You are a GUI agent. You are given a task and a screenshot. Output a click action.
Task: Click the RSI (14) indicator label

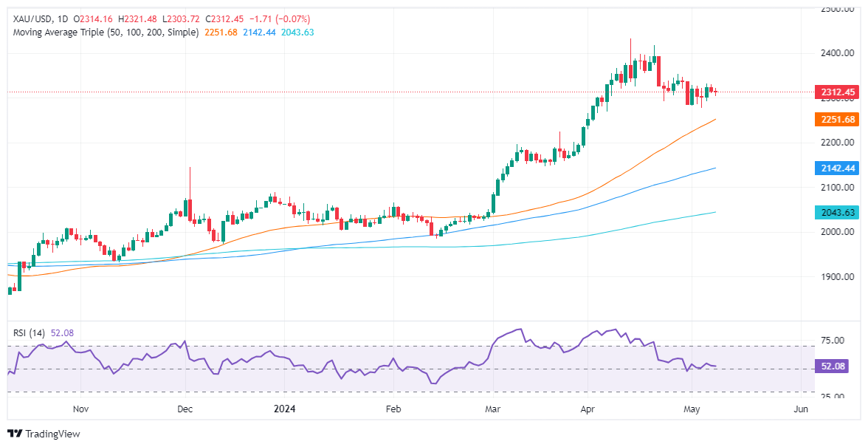[30, 333]
